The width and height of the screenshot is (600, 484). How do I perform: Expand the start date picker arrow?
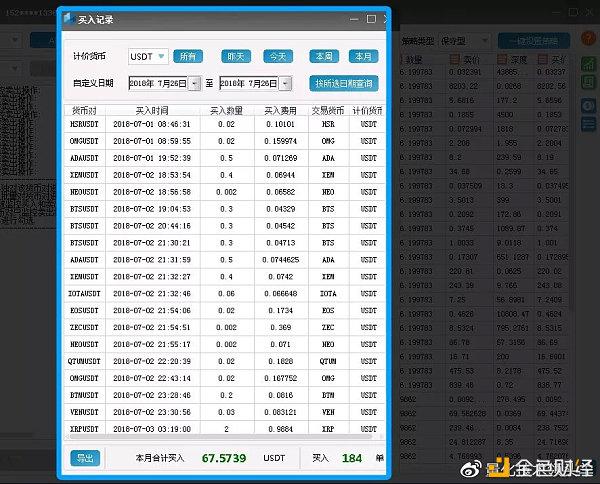pos(195,83)
